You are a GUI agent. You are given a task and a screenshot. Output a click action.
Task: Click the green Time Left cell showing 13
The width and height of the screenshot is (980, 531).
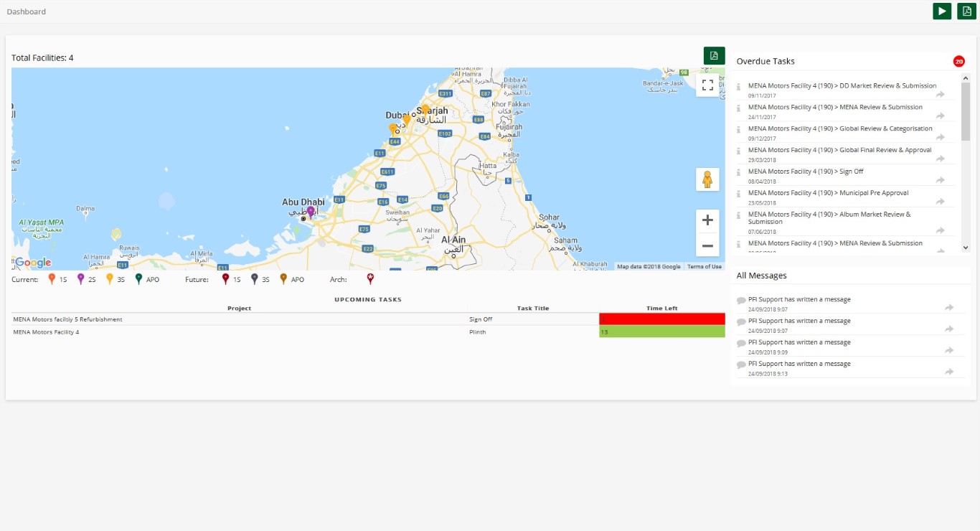click(x=661, y=332)
